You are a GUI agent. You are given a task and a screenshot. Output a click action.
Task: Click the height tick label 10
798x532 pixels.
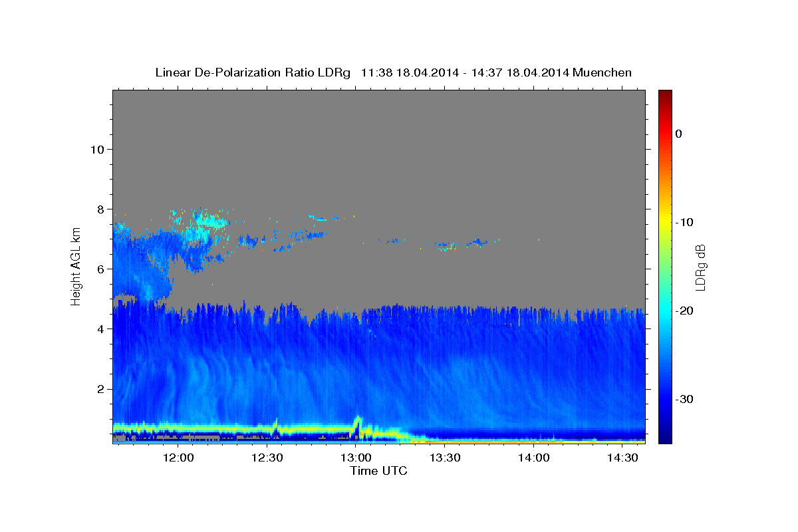click(96, 149)
